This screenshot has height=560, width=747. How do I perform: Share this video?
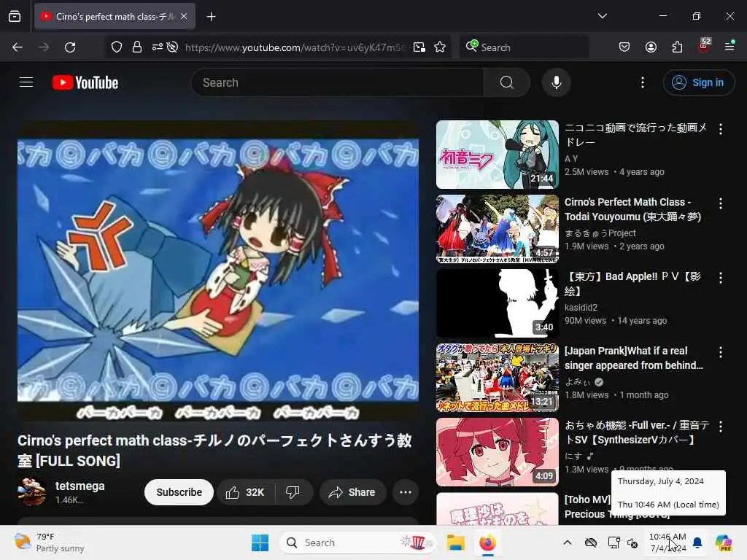[352, 492]
